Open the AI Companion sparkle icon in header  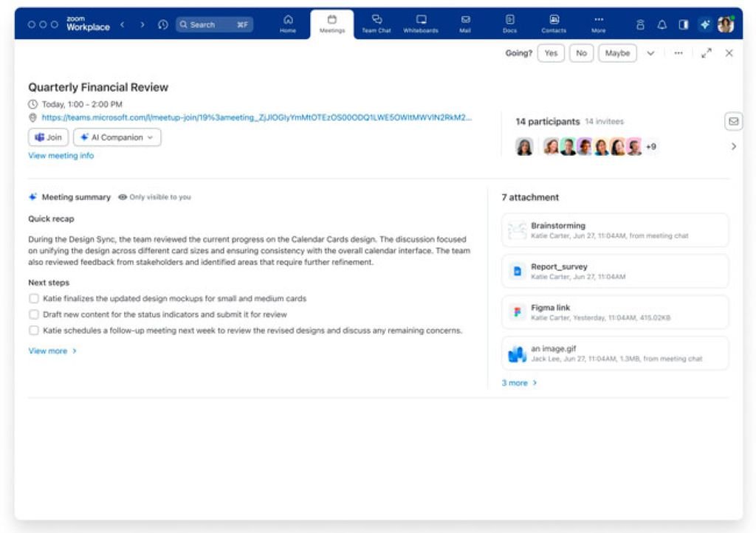pyautogui.click(x=705, y=24)
